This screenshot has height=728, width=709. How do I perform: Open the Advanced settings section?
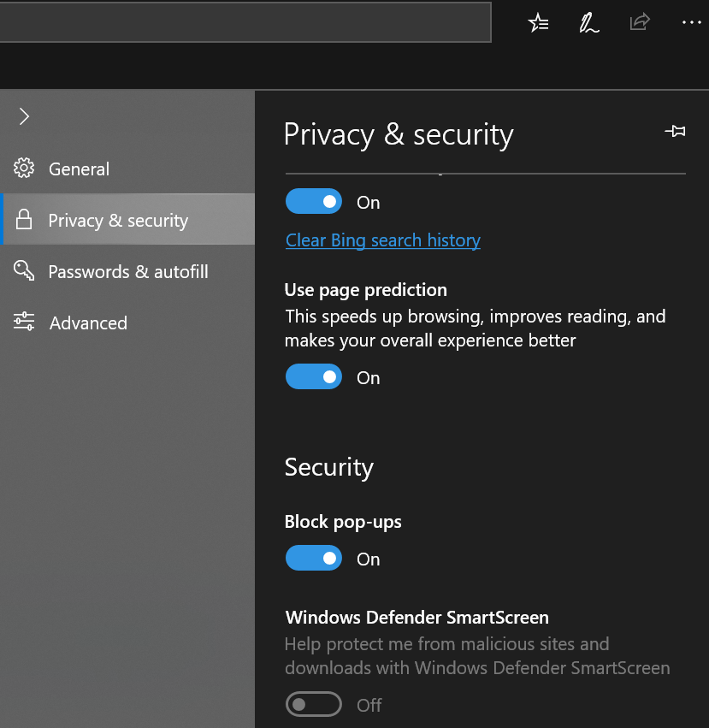87,323
